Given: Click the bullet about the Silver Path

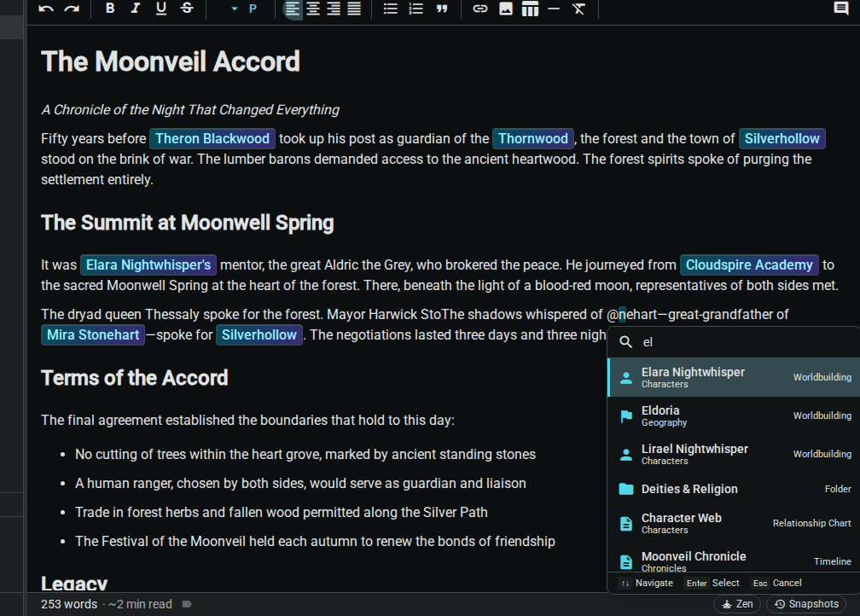Looking at the screenshot, I should [x=282, y=512].
